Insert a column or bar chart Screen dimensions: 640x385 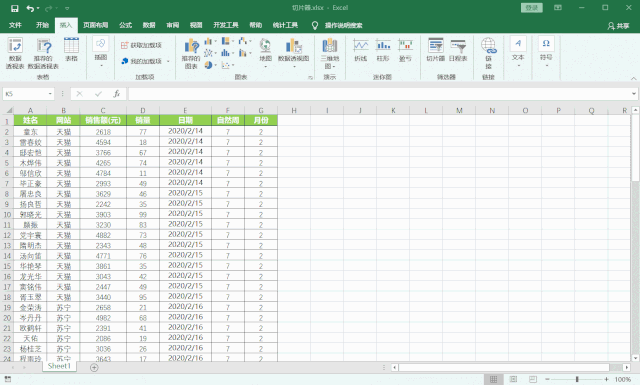(x=209, y=41)
